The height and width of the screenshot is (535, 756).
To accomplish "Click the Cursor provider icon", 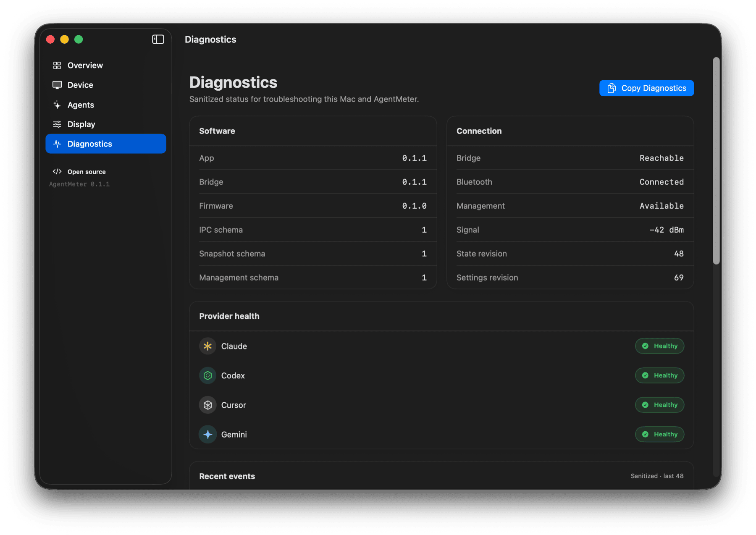I will pyautogui.click(x=207, y=405).
